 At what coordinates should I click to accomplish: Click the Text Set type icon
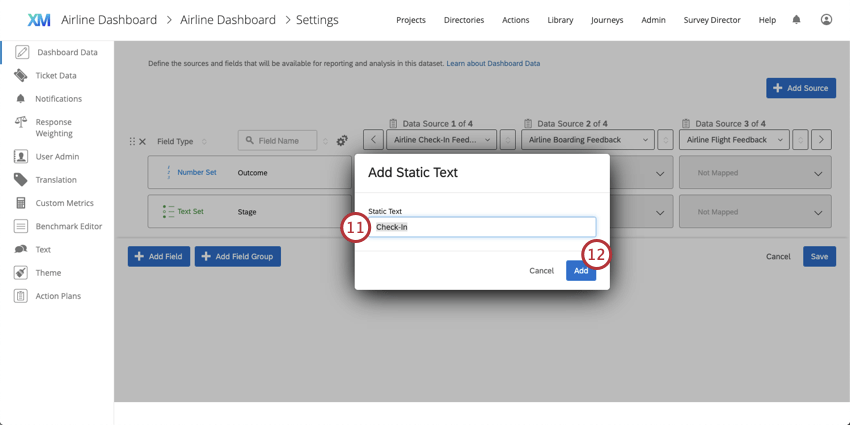coord(169,211)
